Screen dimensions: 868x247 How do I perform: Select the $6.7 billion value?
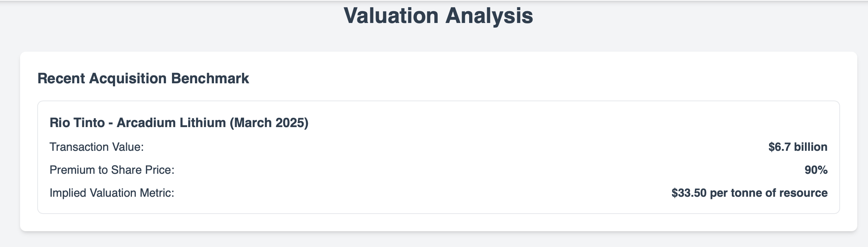pyautogui.click(x=798, y=147)
